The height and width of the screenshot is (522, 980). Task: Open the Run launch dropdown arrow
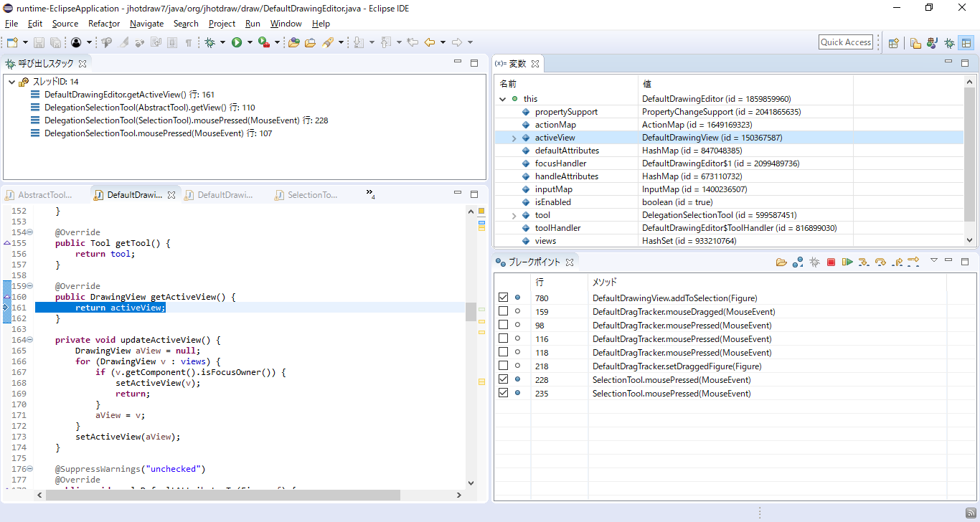point(250,43)
